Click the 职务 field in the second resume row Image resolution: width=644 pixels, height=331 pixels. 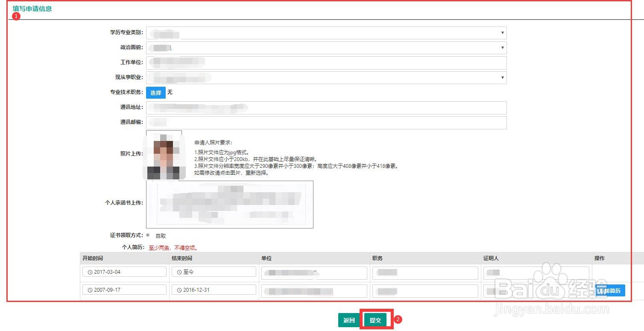click(x=424, y=290)
